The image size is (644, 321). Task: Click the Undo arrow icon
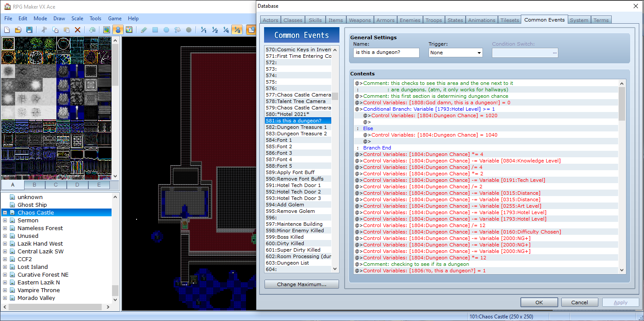click(92, 30)
